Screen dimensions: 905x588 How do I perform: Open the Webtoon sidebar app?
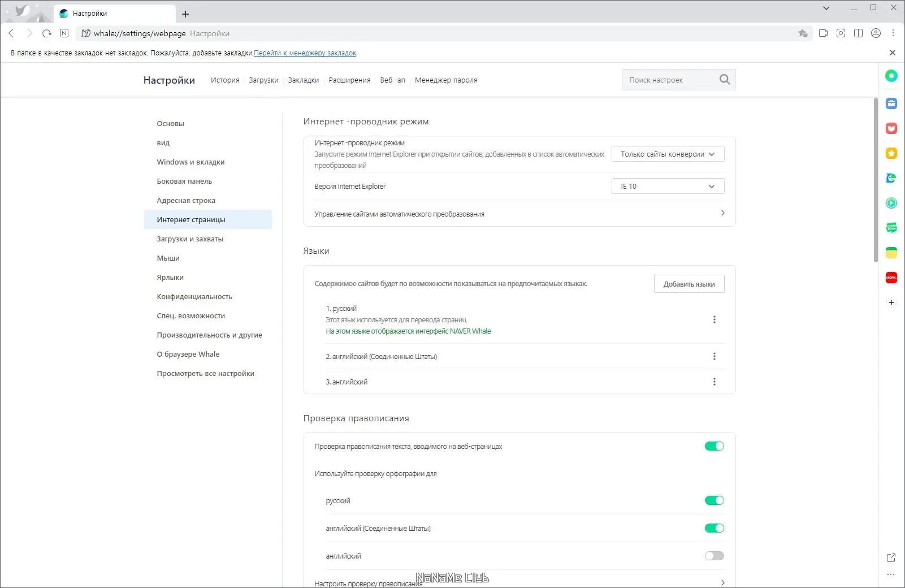891,228
